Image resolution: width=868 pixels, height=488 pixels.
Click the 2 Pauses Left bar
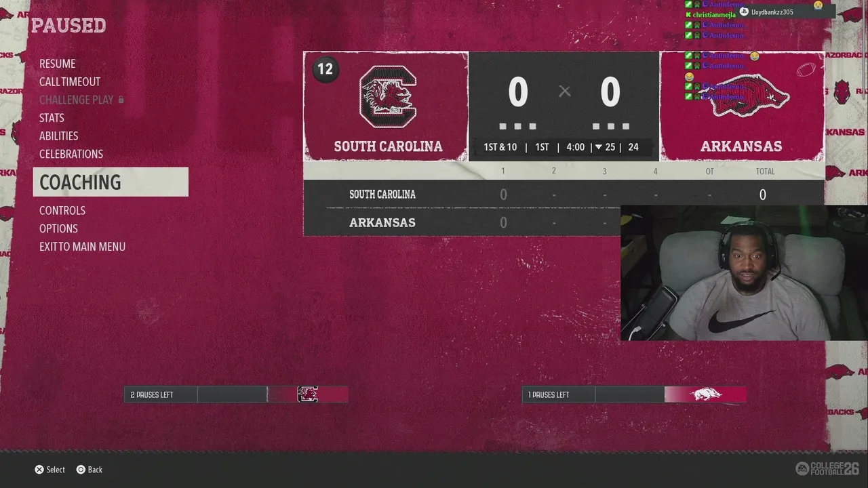click(236, 394)
